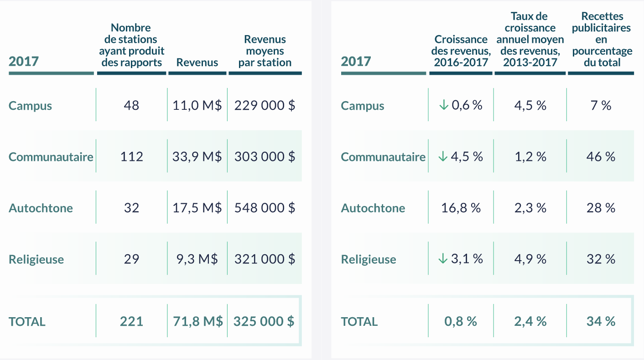Select the 11,0 M$ Campus revenue cell
Image resolution: width=644 pixels, height=360 pixels.
coord(197,106)
